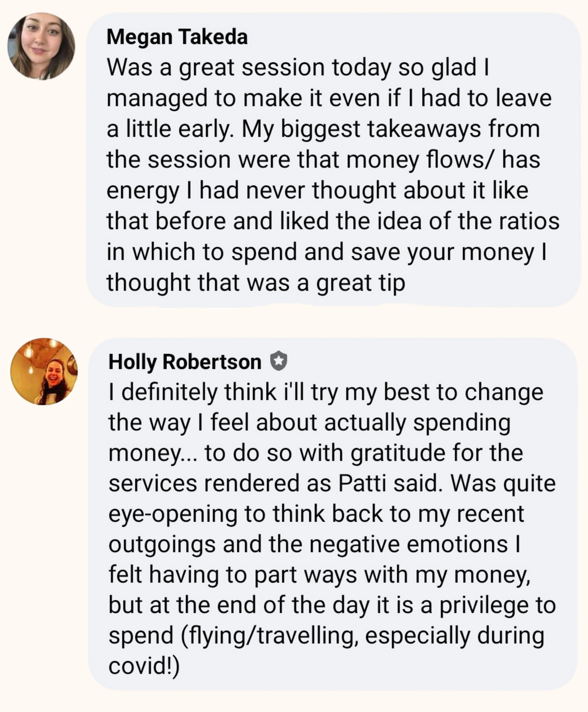Screen dimensions: 588x712
Task: Select Megan Takeda's comment bubble
Action: click(x=333, y=160)
